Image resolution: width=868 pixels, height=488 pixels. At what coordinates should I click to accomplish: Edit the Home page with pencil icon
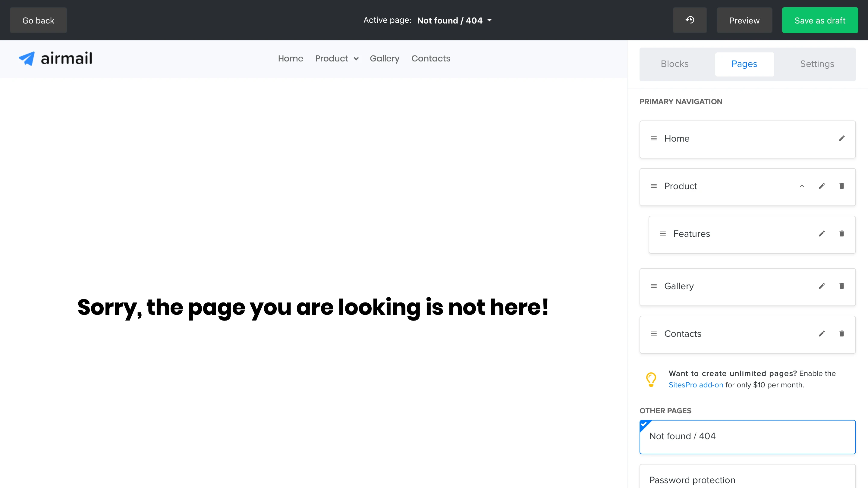click(841, 139)
